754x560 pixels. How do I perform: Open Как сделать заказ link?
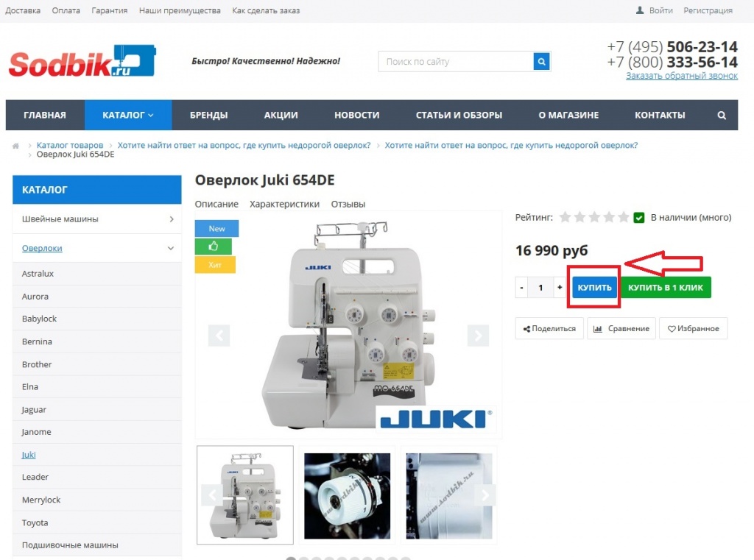pos(266,10)
